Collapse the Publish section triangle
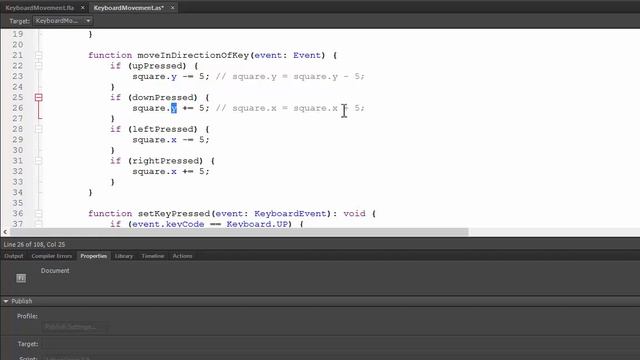640x360 pixels. coord(6,301)
